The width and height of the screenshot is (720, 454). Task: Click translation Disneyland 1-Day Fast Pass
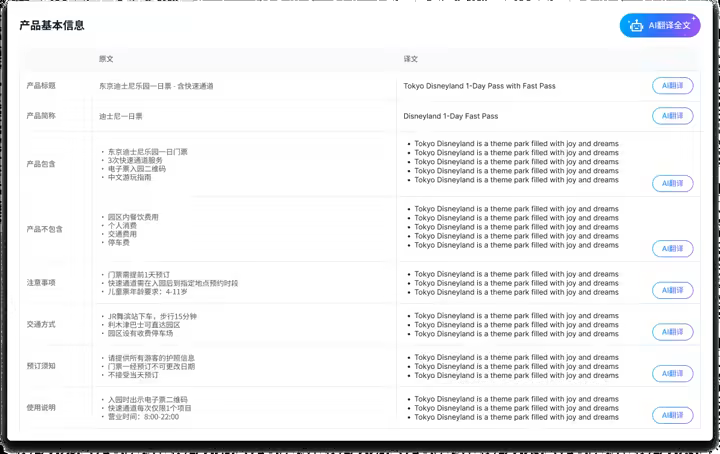(450, 116)
